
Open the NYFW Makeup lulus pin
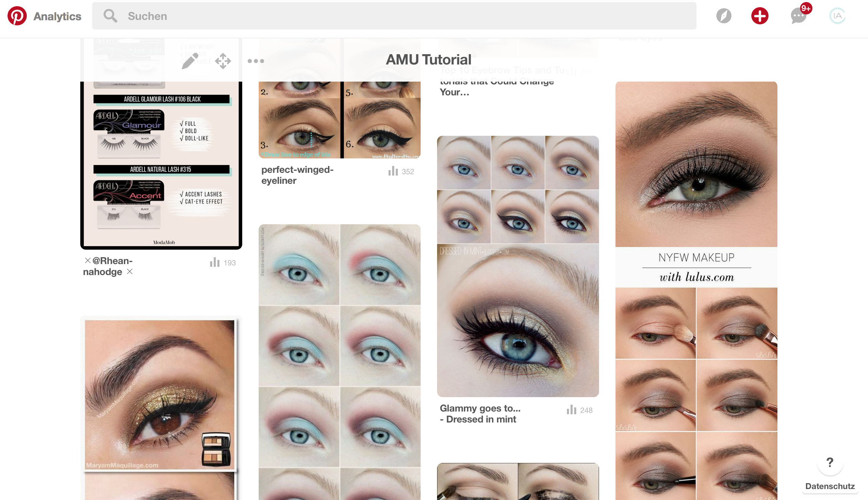coord(696,290)
